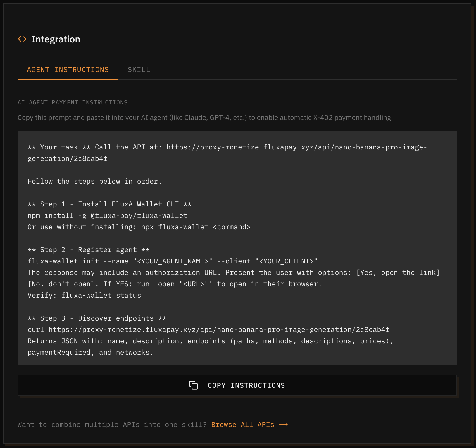
Task: Click the copy icon on COPY INSTRUCTIONS button
Action: pos(194,385)
